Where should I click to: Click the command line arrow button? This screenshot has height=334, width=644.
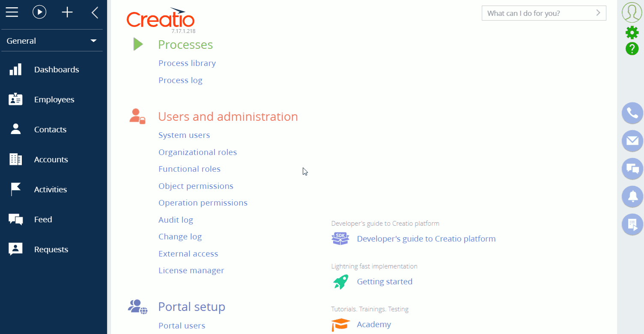598,13
